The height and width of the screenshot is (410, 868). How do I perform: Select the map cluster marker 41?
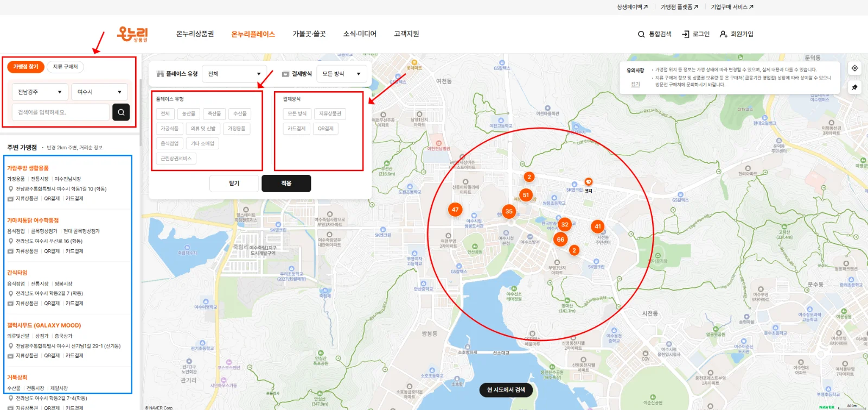598,226
